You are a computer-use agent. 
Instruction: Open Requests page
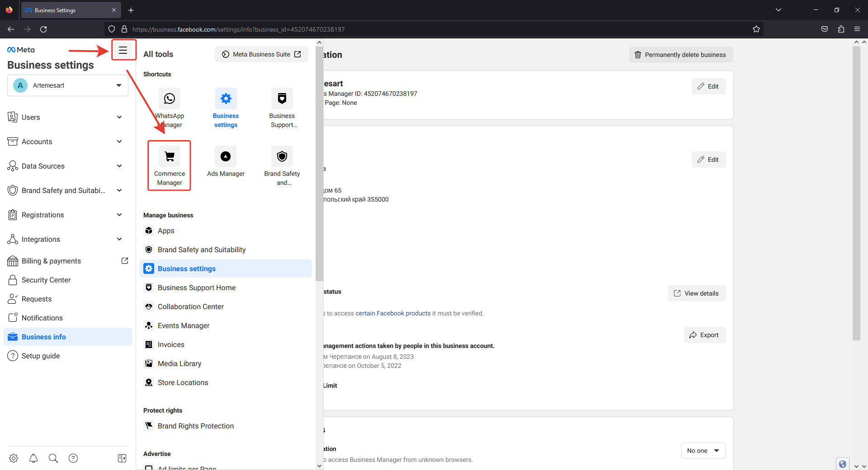click(x=68, y=299)
